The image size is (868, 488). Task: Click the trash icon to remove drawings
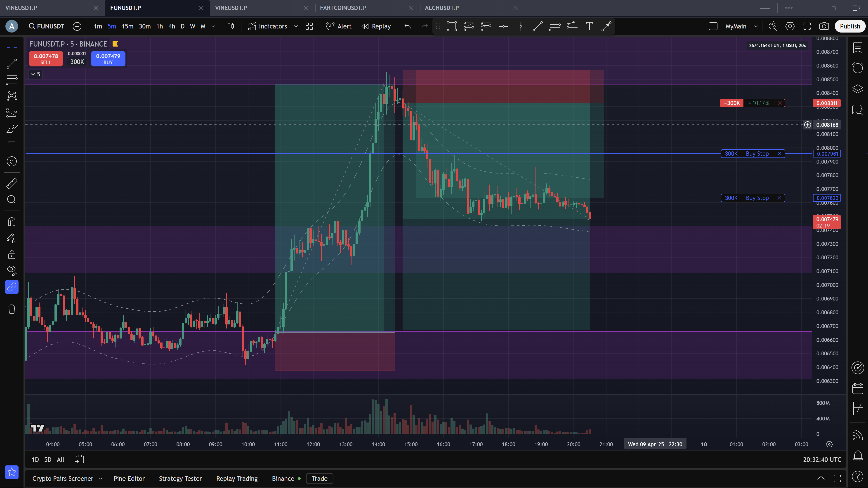coord(12,309)
